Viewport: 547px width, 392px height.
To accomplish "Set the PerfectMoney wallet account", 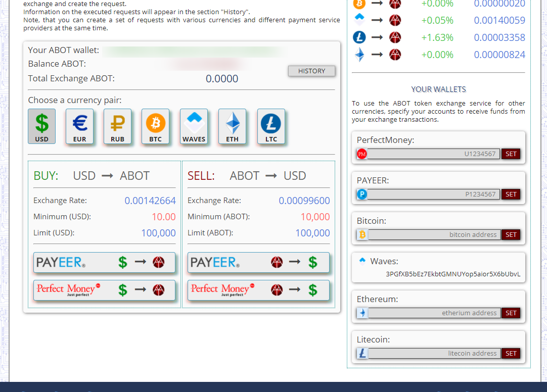I will (511, 154).
